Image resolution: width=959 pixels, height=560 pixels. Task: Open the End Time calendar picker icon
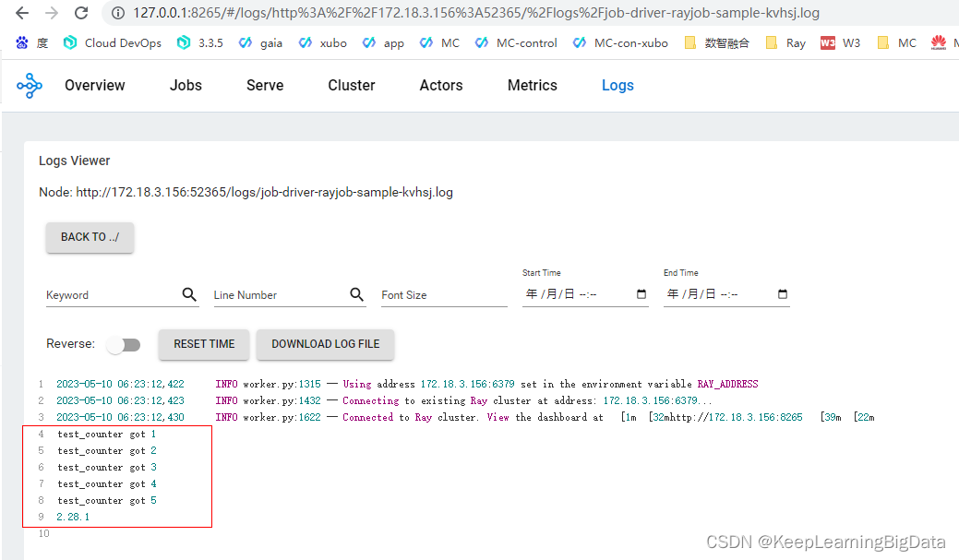[x=782, y=294]
